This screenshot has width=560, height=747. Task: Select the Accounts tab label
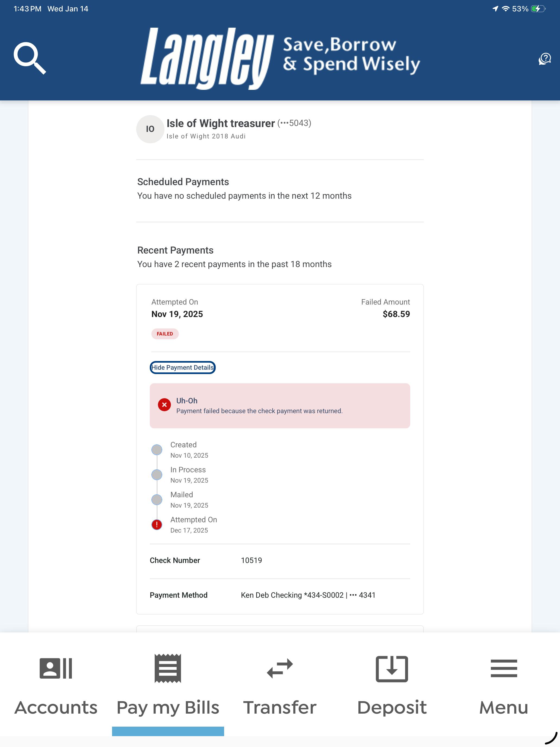(x=56, y=707)
